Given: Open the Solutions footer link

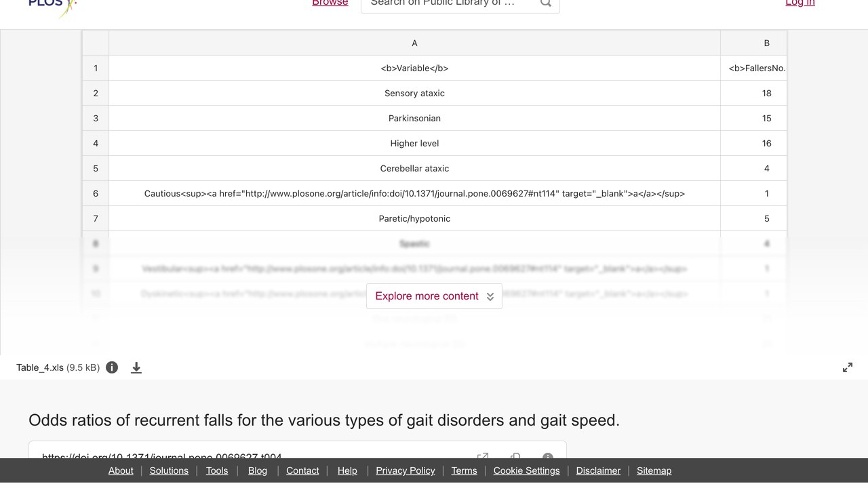Looking at the screenshot, I should tap(169, 470).
